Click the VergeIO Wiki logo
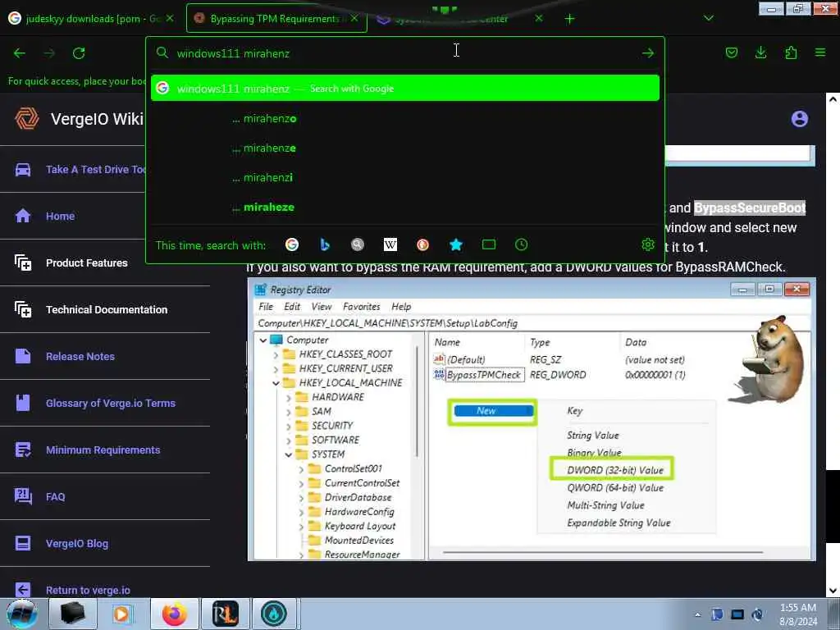Screen dimensions: 840x630 (x=27, y=118)
